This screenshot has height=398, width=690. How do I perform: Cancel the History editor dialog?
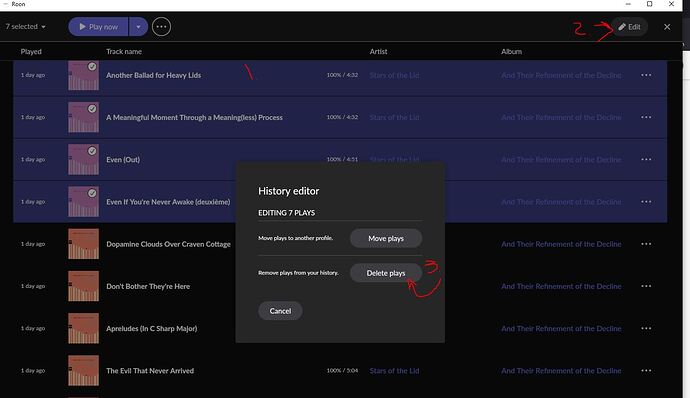pyautogui.click(x=280, y=311)
